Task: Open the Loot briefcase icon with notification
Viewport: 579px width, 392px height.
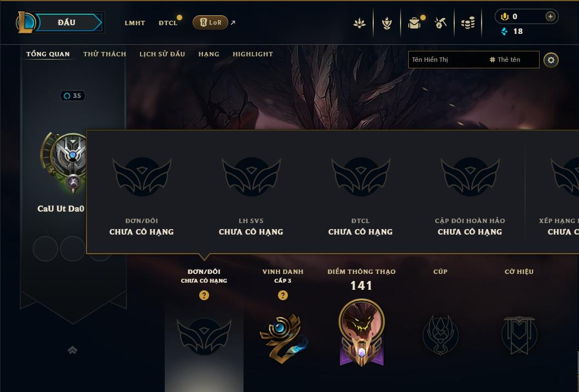Action: click(414, 23)
